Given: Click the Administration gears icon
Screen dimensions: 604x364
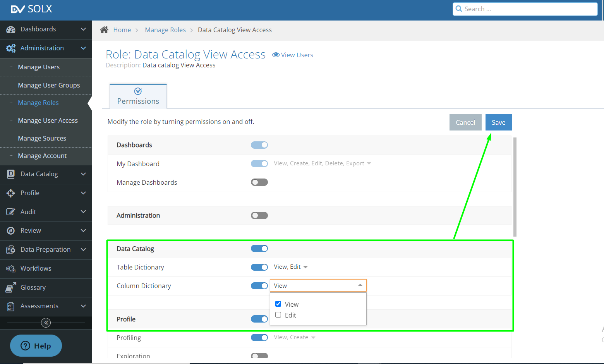Looking at the screenshot, I should (11, 48).
